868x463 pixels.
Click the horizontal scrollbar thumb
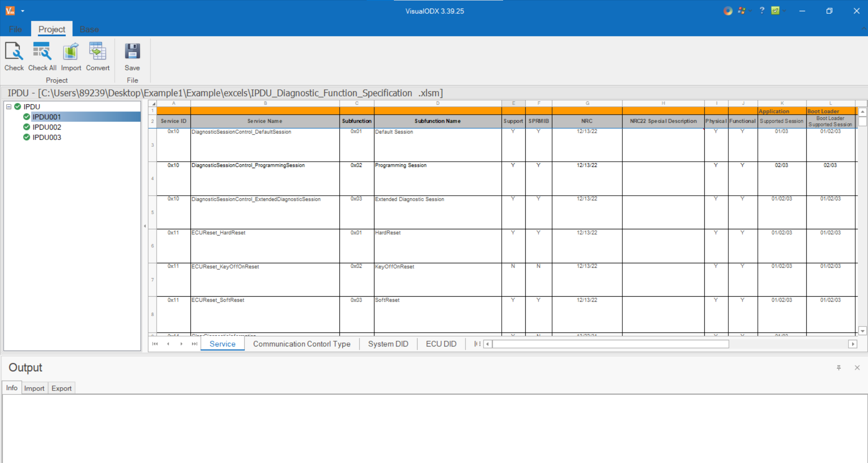(611, 344)
